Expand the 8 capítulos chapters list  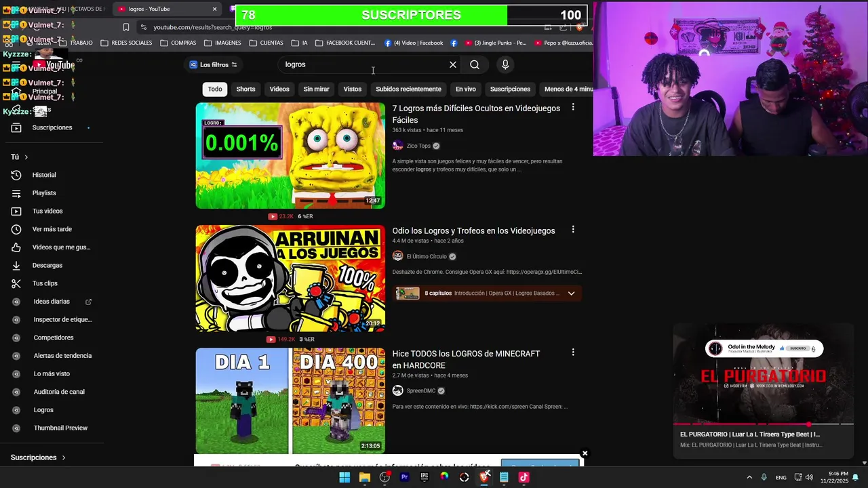point(571,293)
